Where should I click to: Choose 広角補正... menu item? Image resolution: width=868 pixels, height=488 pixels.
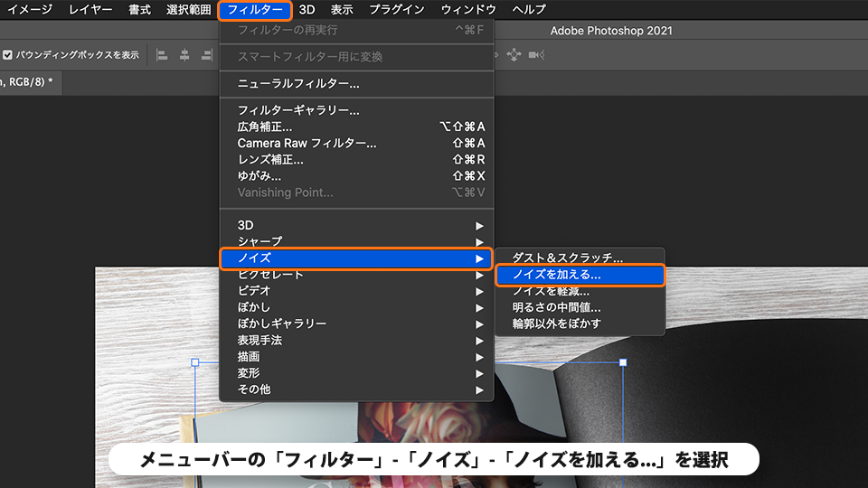(x=356, y=127)
